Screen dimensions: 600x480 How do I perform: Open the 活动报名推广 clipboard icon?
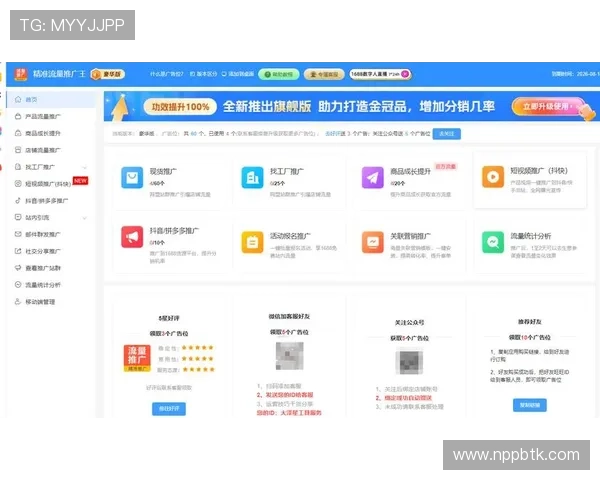pyautogui.click(x=253, y=242)
